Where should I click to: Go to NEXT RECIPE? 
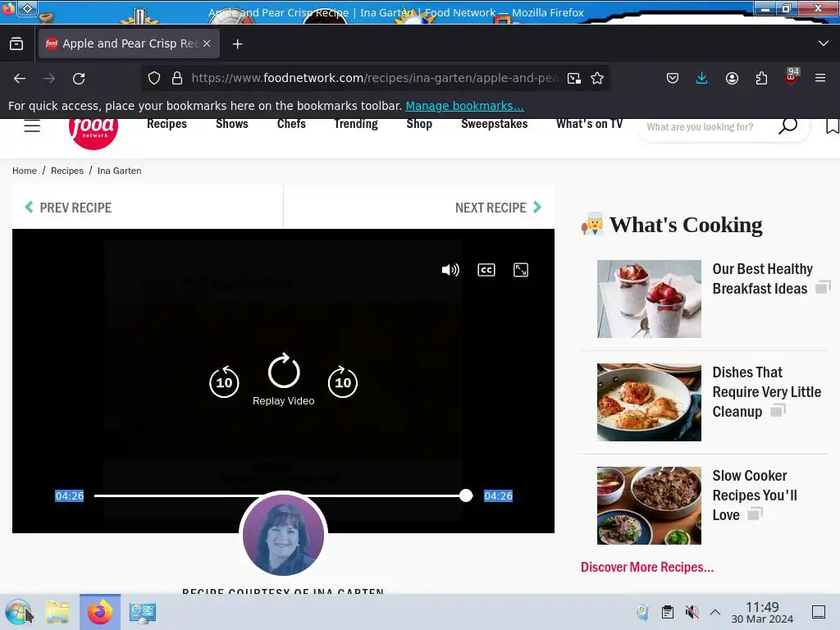coord(498,208)
